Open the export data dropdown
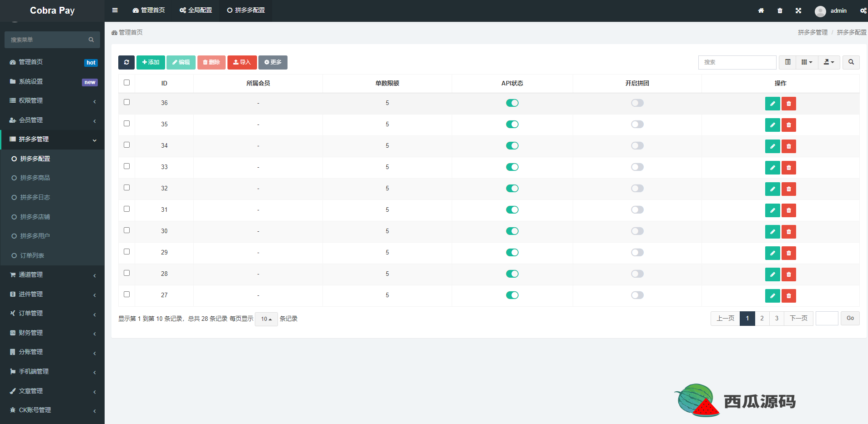The height and width of the screenshot is (424, 868). [x=829, y=62]
